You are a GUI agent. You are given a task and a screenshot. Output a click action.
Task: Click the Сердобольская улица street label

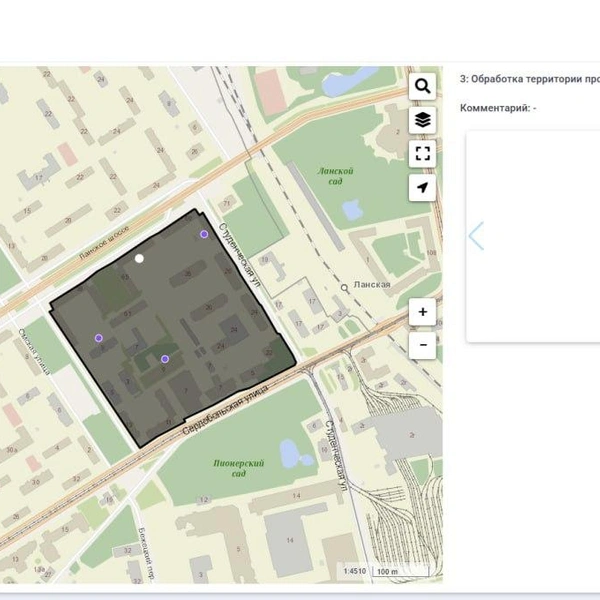coord(225,411)
